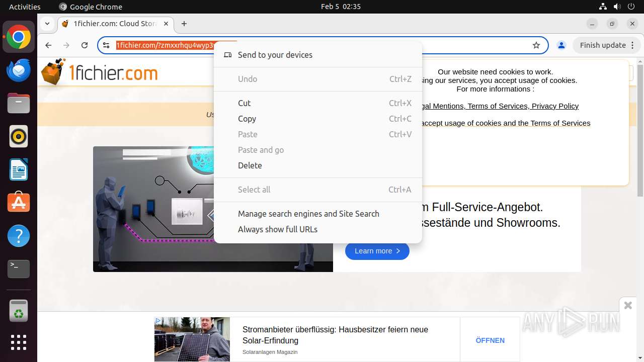Screen dimensions: 644x362
Task: Open Rhythmbox from the dock
Action: click(19, 137)
